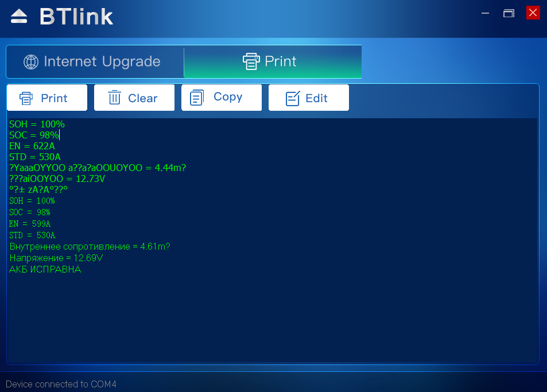
Task: Click the "EN = 622A" line in output
Action: 32,146
